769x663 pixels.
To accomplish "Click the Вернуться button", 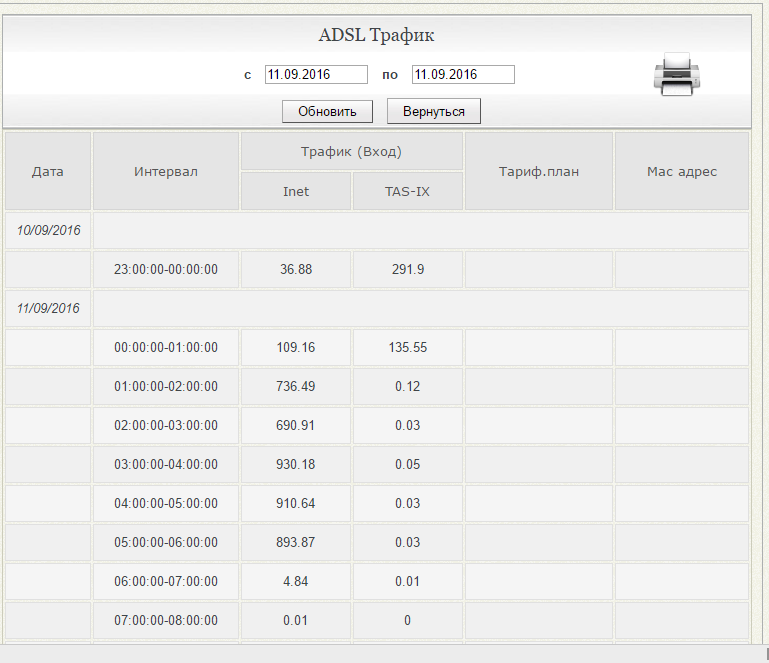I will pyautogui.click(x=434, y=111).
